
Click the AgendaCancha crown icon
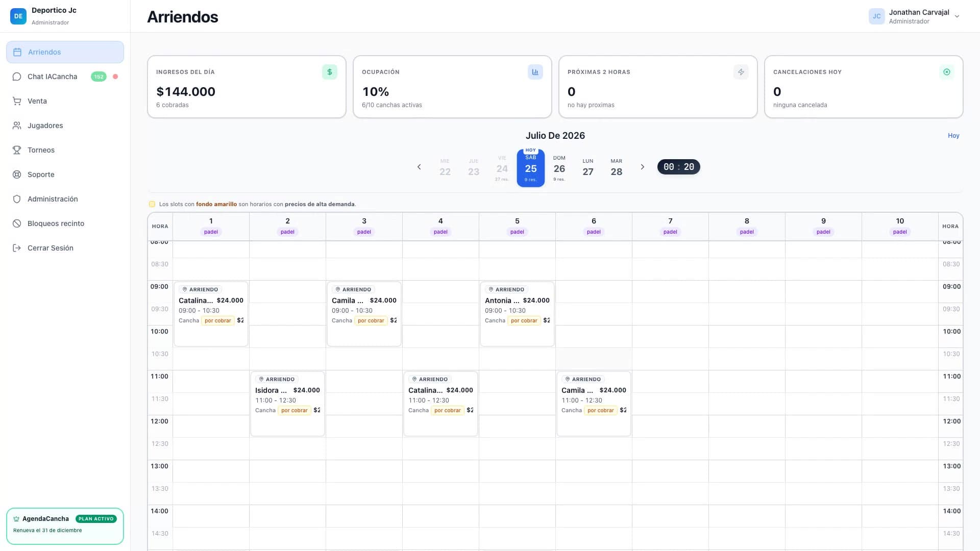(16, 519)
